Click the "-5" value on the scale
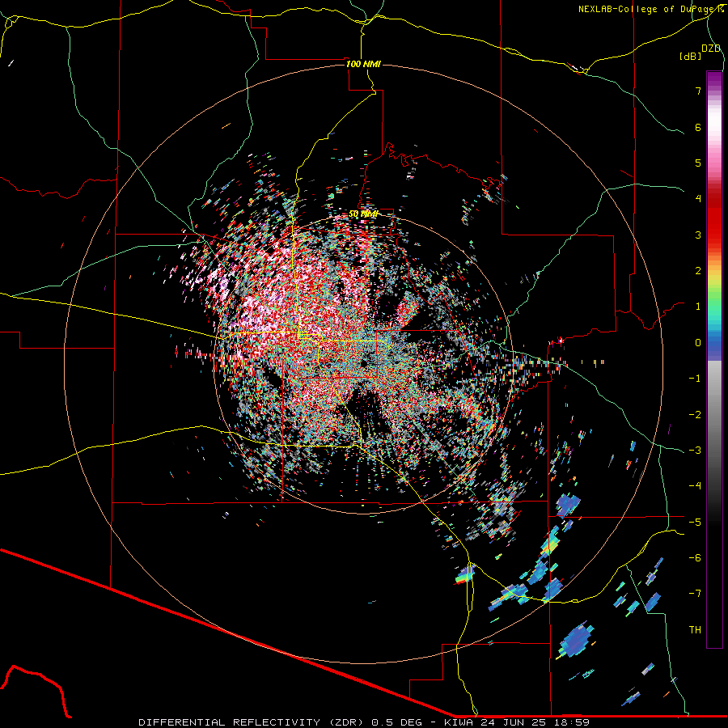This screenshot has width=728, height=728. [x=695, y=523]
